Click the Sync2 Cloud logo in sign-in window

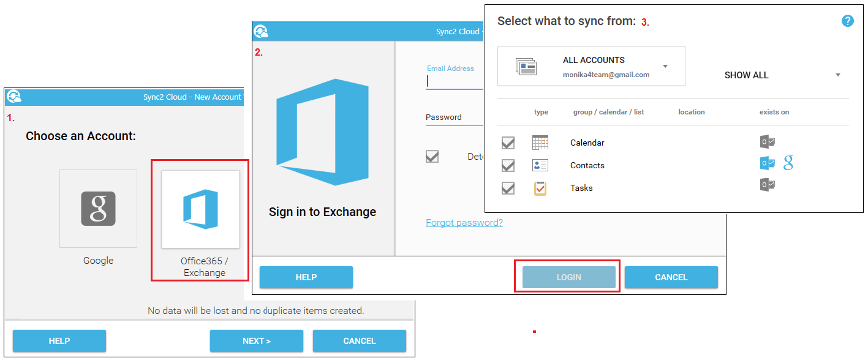click(x=261, y=31)
